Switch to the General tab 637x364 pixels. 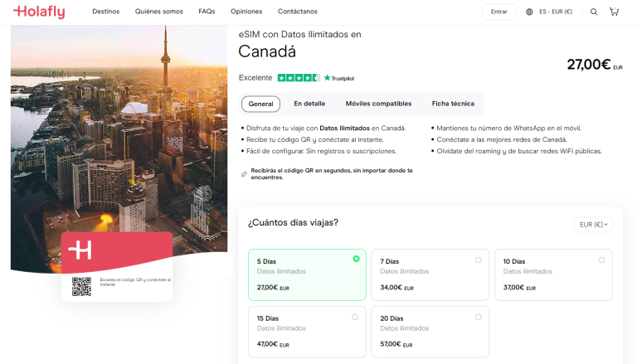(x=260, y=104)
